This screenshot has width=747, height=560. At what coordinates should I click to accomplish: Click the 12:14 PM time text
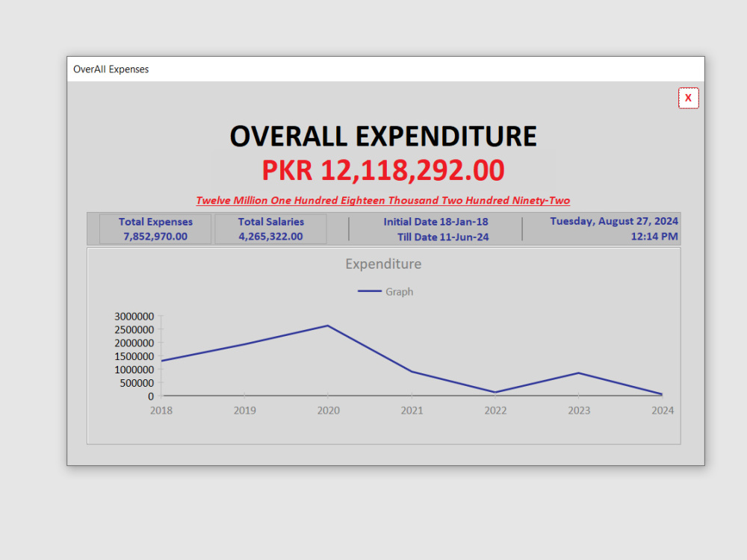654,237
